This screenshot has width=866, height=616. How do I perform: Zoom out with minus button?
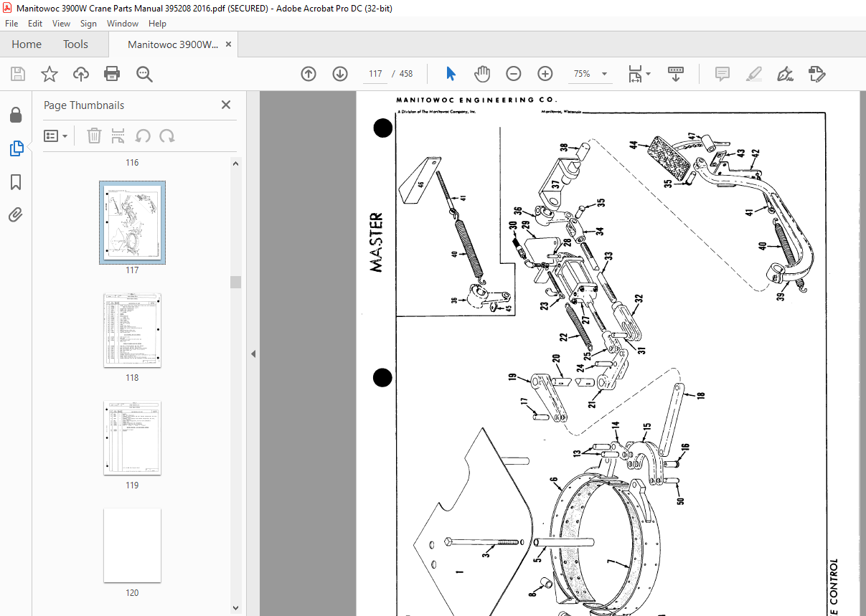[514, 74]
